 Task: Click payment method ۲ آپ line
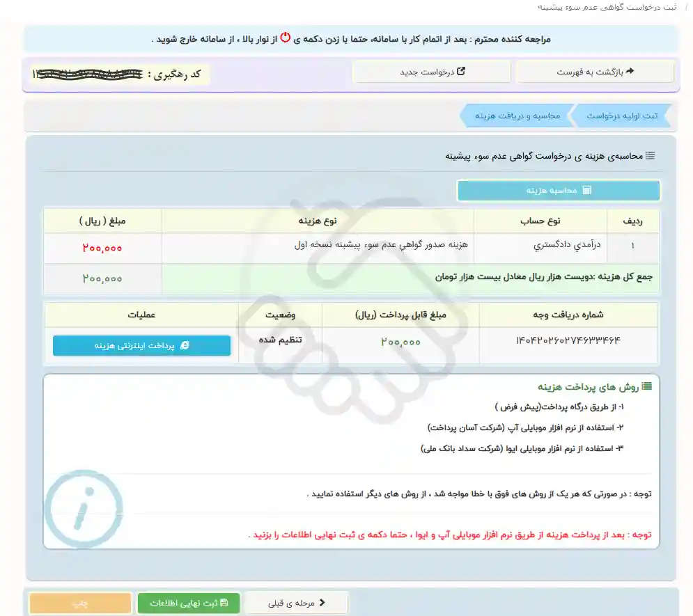pyautogui.click(x=525, y=427)
